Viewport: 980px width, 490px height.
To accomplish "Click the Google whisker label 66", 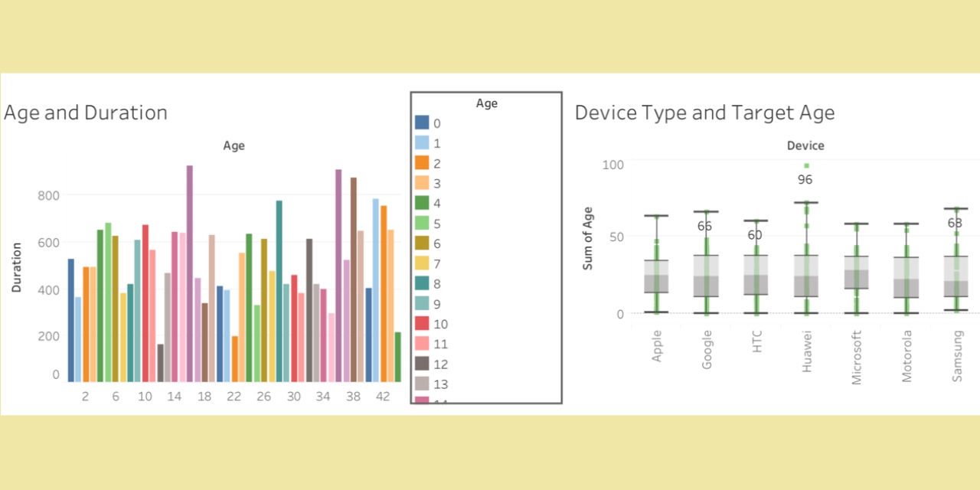I will pyautogui.click(x=704, y=226).
